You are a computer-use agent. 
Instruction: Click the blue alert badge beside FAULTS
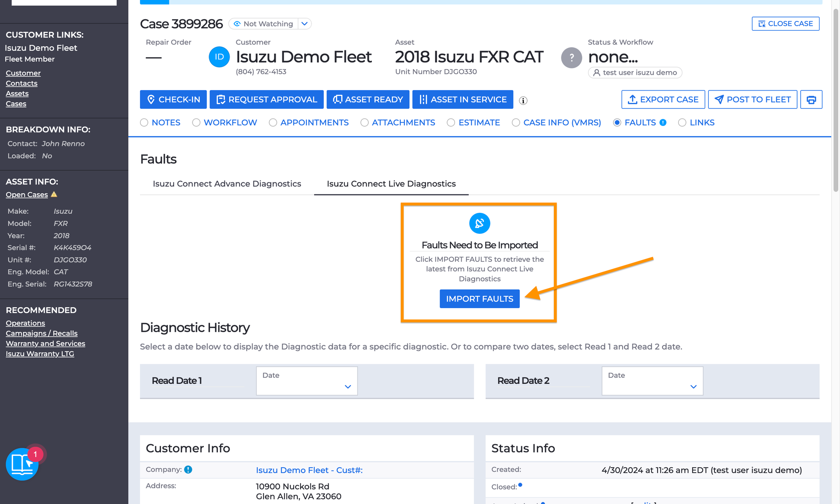663,122
